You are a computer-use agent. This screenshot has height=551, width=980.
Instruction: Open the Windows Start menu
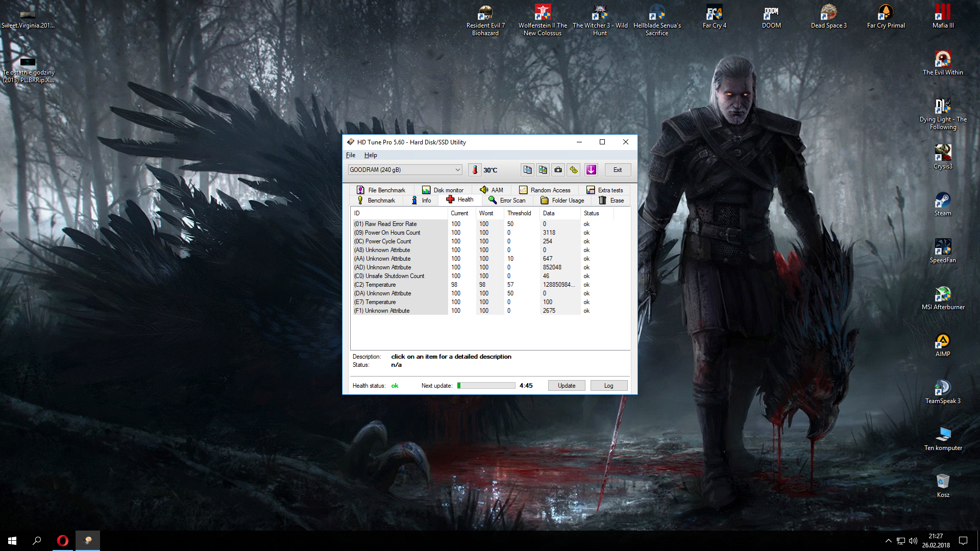[x=12, y=541]
